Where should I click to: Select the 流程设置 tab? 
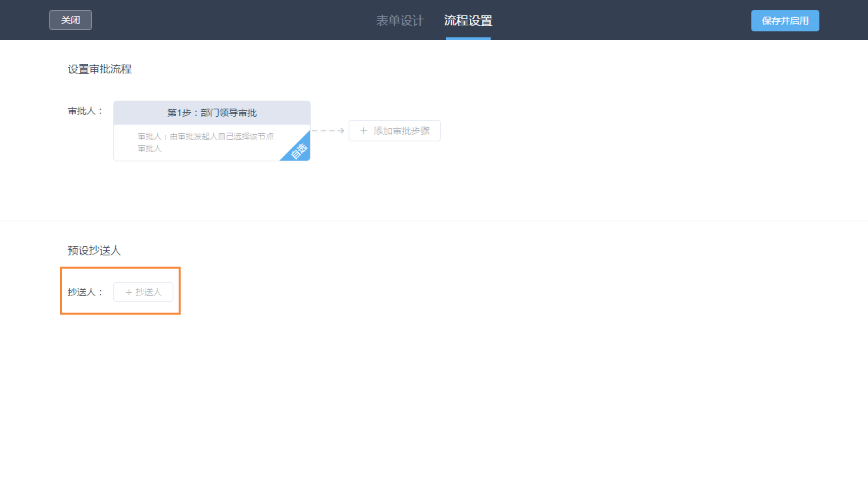click(468, 21)
